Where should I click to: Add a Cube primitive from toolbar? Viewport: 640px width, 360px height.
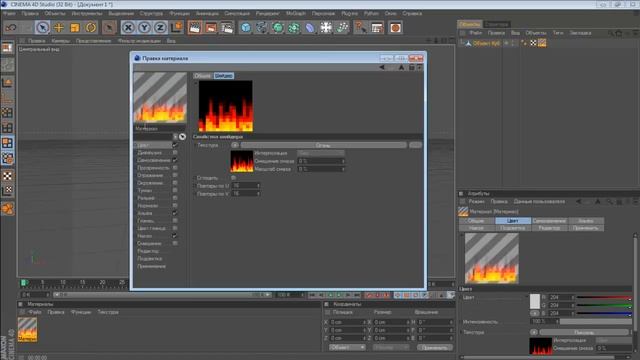(x=246, y=27)
